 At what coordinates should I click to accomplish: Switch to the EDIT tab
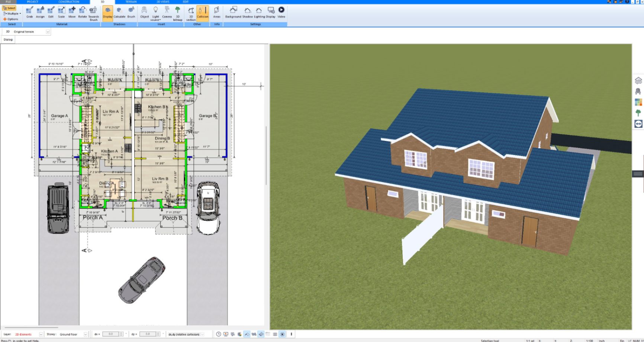point(186,2)
